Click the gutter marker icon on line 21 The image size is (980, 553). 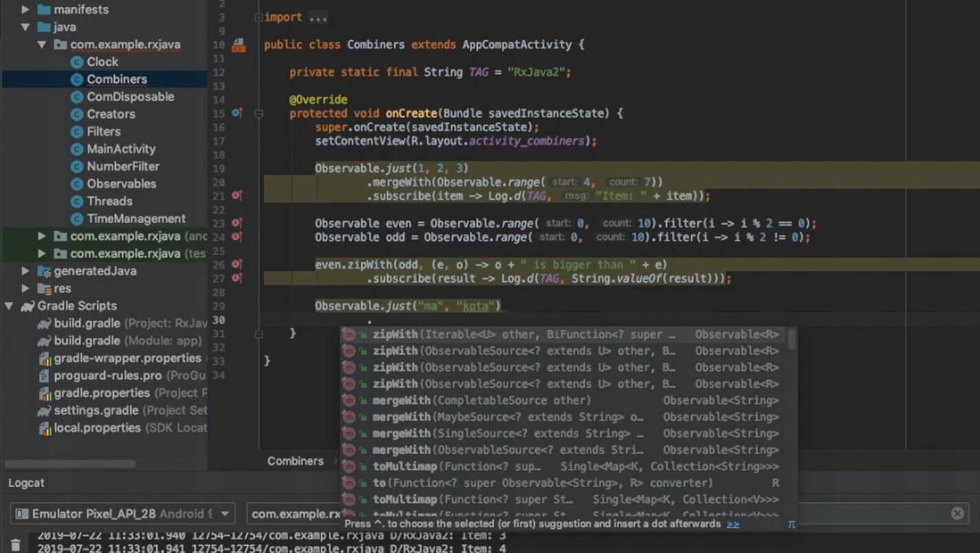(x=236, y=196)
